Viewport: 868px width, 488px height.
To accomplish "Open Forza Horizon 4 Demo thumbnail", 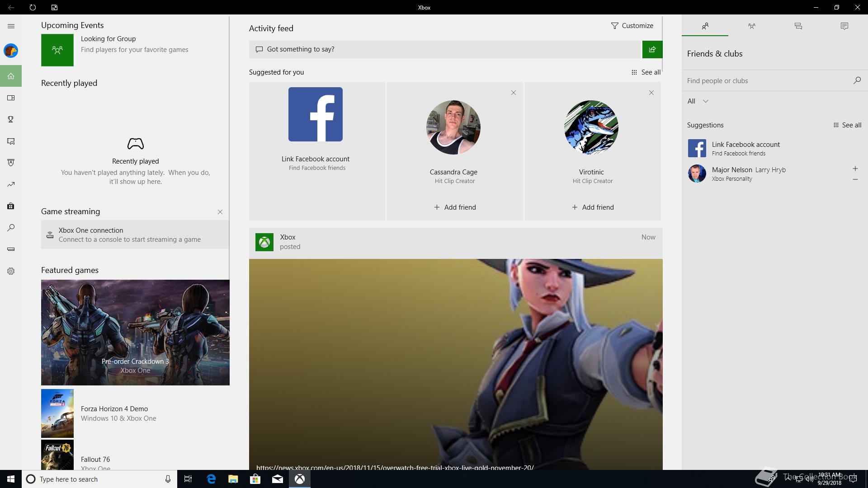I will [57, 413].
